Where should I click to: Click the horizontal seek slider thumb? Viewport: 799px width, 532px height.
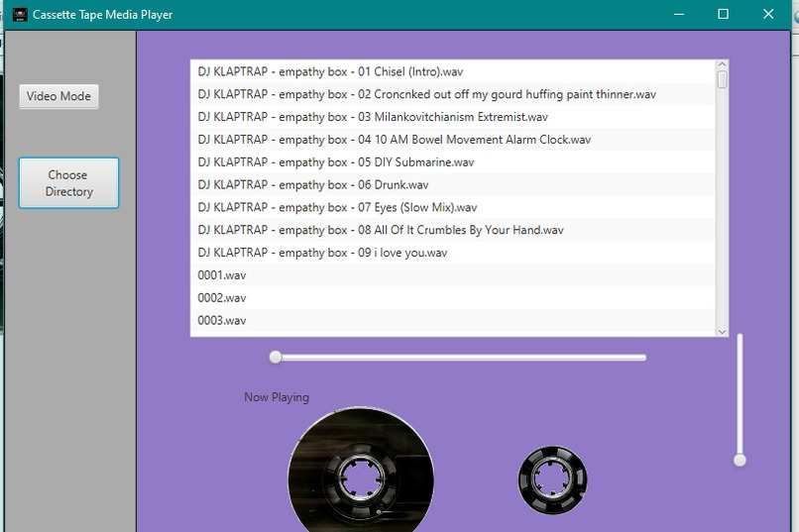point(276,357)
